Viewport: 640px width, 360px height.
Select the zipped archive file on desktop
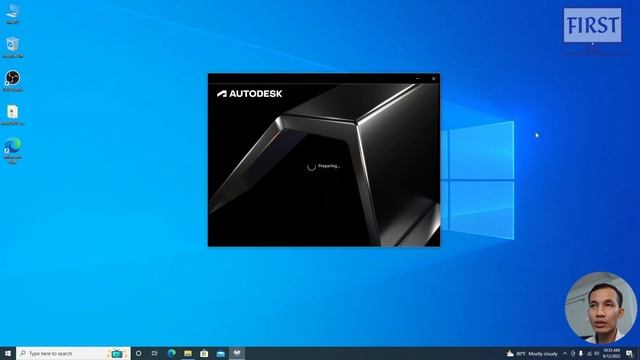pos(13,115)
